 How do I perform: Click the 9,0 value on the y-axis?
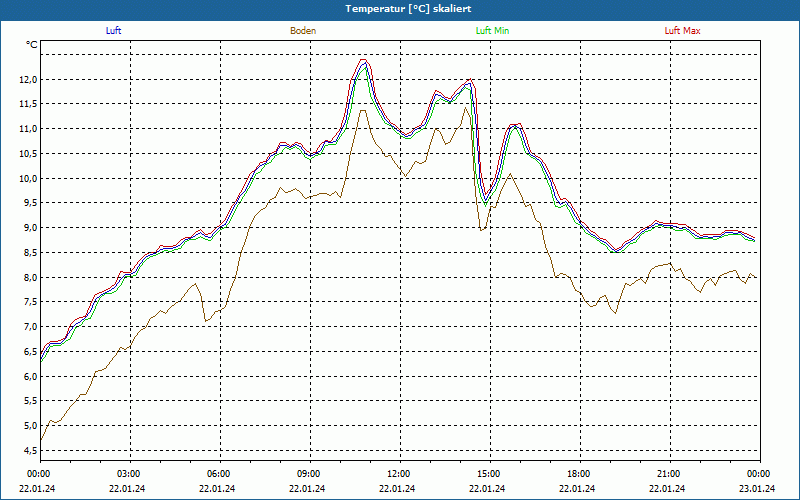click(31, 228)
